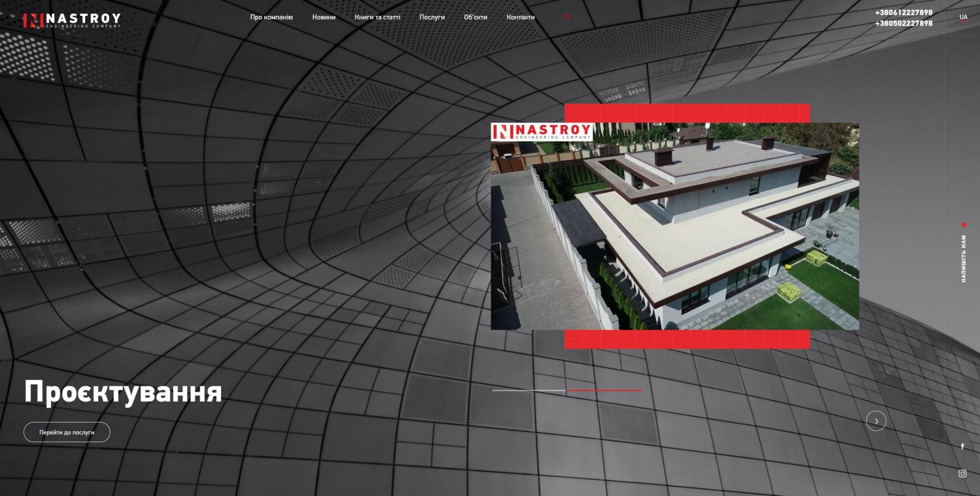This screenshot has height=496, width=980.
Task: Select Послуги in the top navigation
Action: point(432,17)
